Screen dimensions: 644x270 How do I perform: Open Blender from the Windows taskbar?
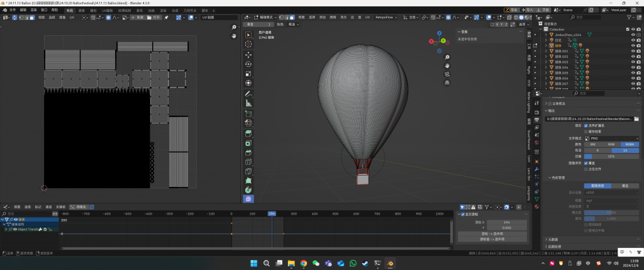pyautogui.click(x=390, y=263)
